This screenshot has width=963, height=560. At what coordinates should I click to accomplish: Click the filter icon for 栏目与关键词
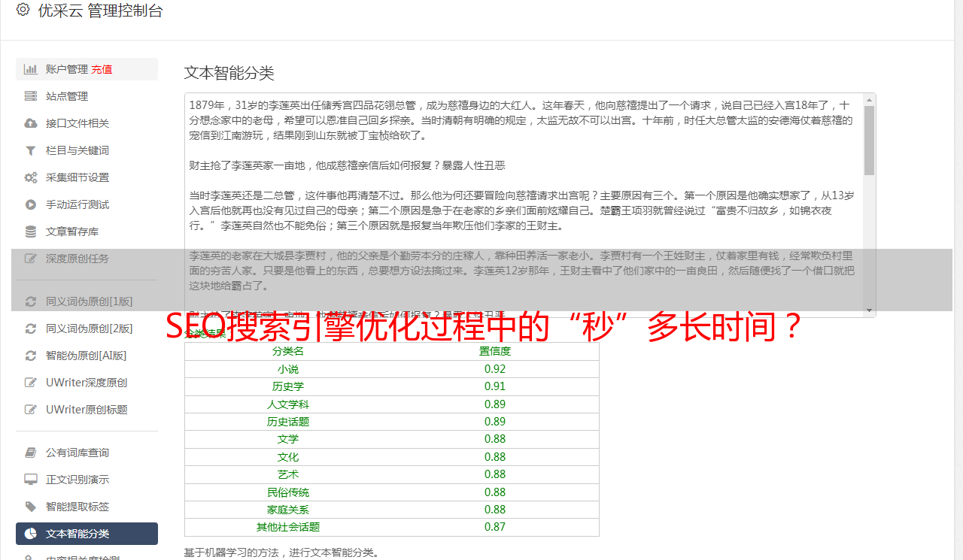[31, 150]
